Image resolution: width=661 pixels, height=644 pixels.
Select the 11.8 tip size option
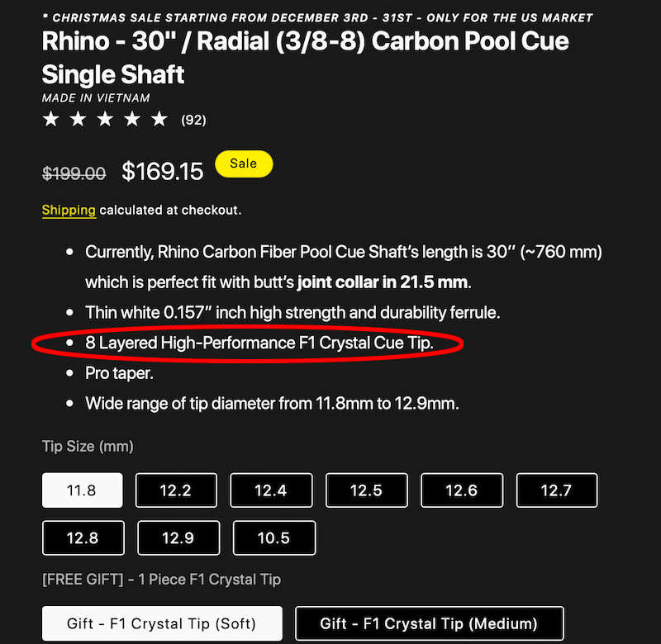pyautogui.click(x=82, y=490)
